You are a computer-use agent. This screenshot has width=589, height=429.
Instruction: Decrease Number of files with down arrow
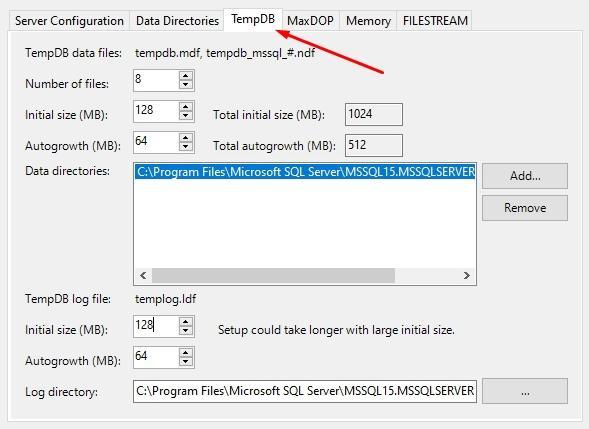coord(186,85)
